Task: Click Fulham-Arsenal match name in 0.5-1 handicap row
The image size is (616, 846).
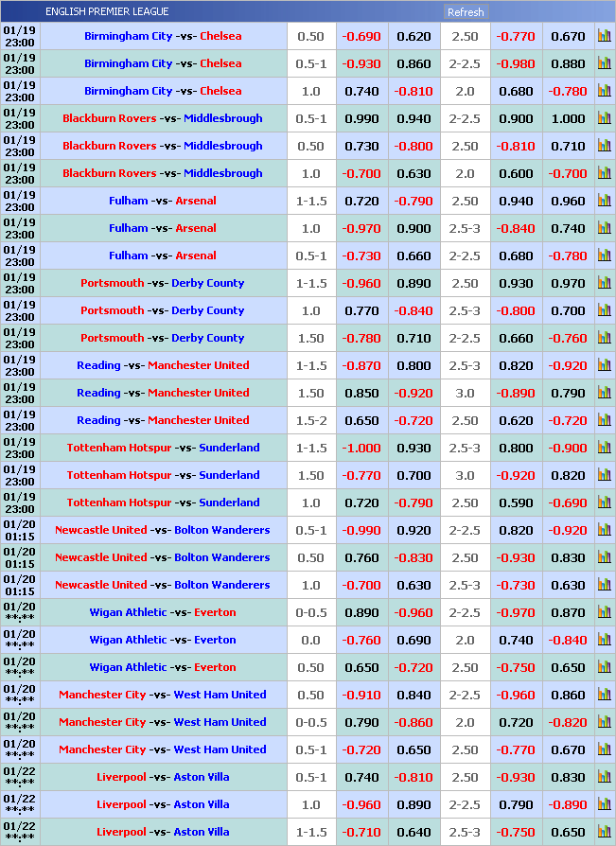Action: (163, 256)
